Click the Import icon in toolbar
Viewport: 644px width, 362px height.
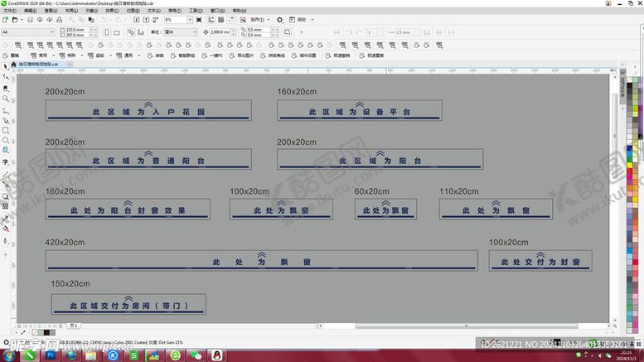(x=137, y=20)
